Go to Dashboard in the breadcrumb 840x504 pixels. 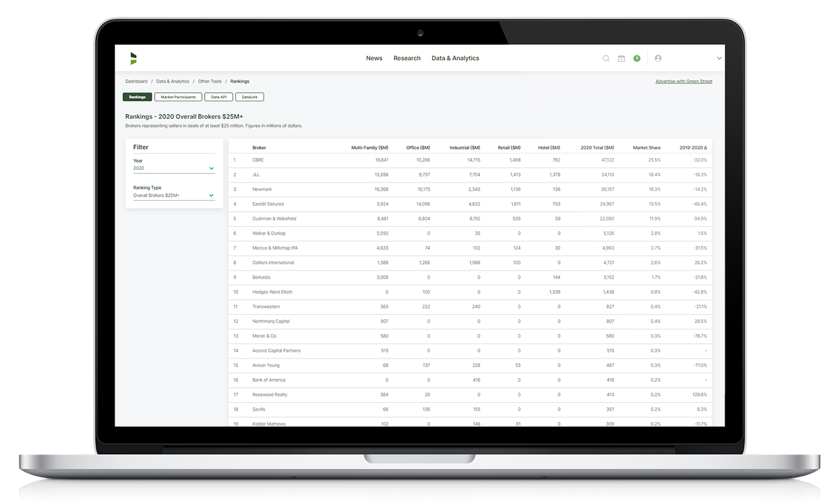pos(136,81)
